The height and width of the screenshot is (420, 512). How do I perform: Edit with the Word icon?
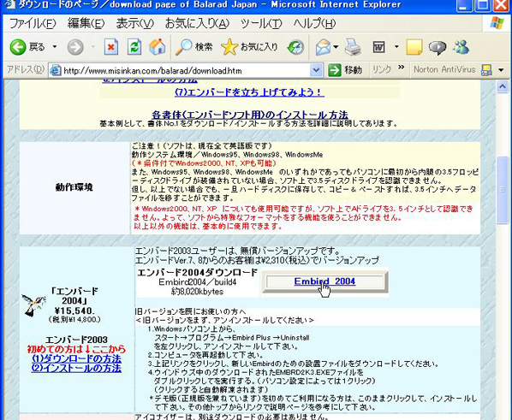click(378, 47)
